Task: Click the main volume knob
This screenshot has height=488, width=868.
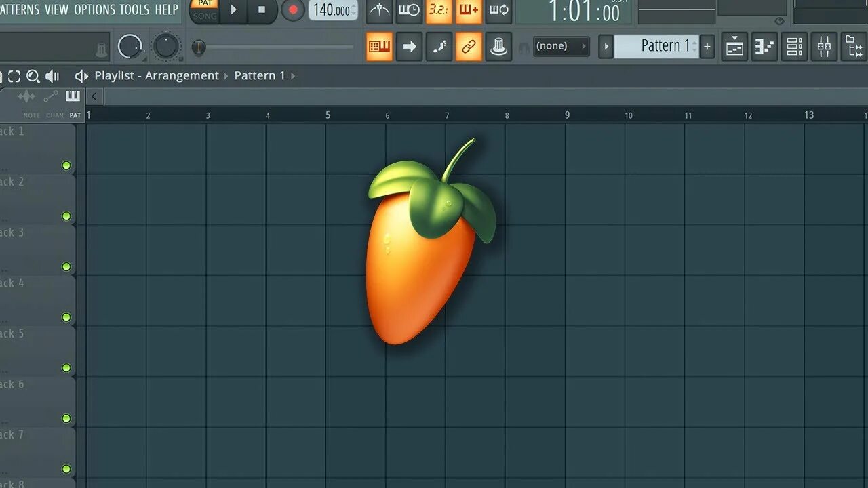Action: tap(130, 47)
